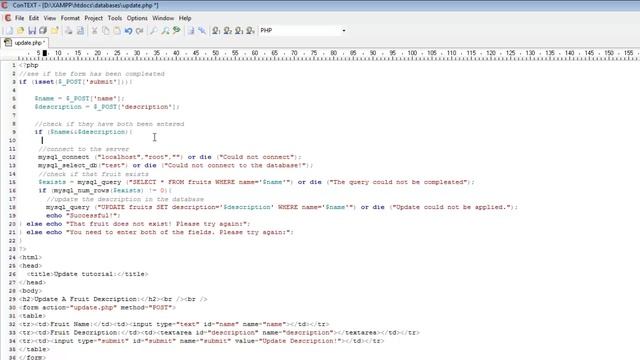Open the Format menu
The height and width of the screenshot is (360, 640).
point(70,18)
